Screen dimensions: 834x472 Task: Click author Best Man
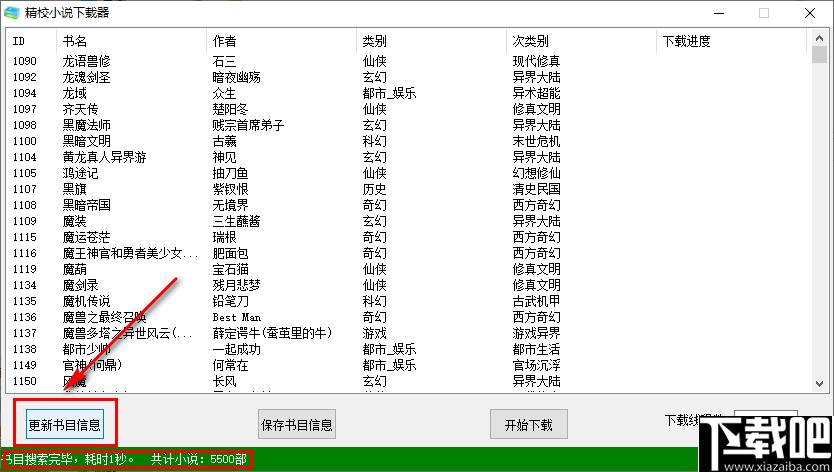point(237,317)
